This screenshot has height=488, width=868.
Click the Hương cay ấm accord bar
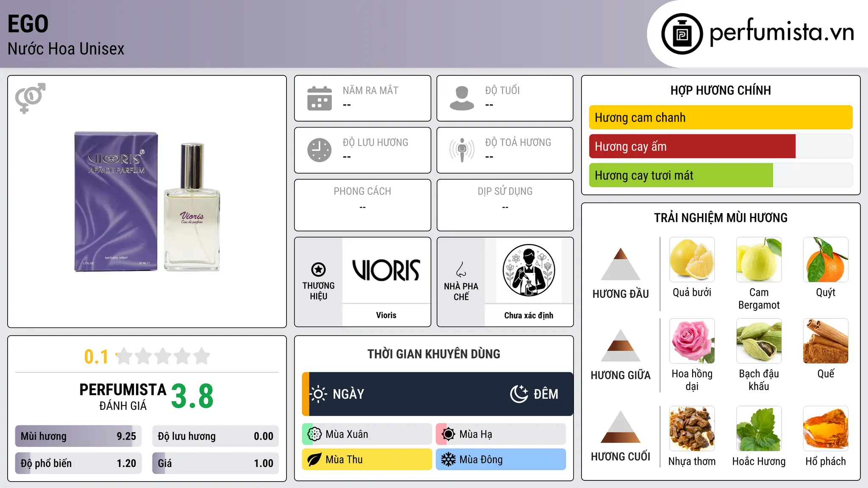pos(721,146)
